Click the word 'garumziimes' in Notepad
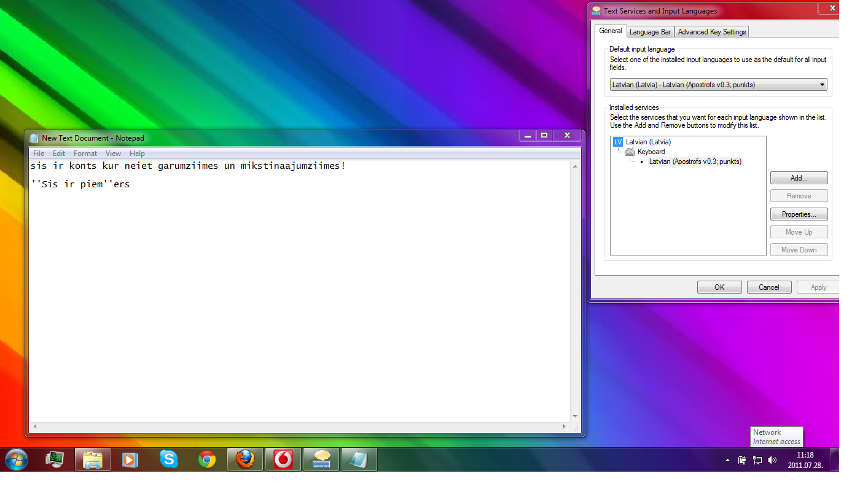Viewport: 868px width, 503px height. pos(188,166)
